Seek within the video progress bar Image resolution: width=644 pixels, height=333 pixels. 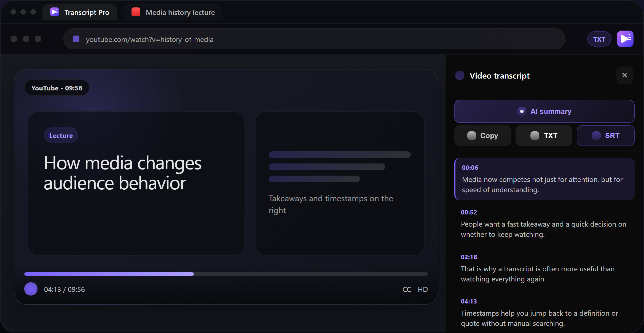(226, 274)
